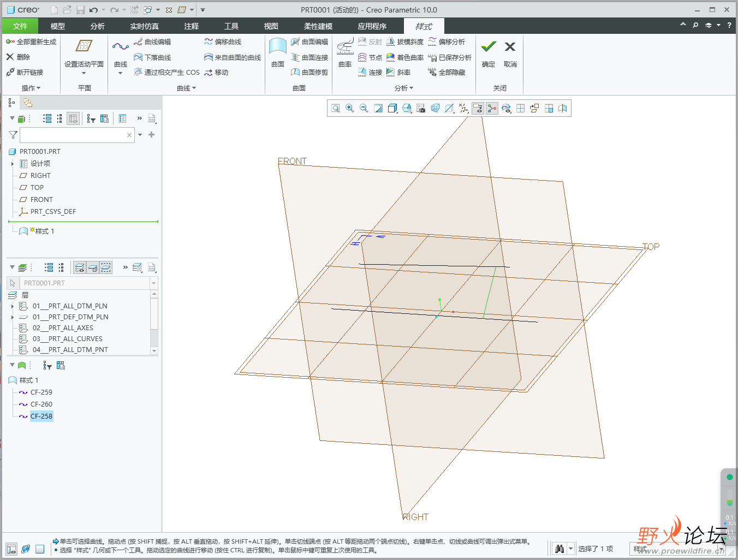Expand the 01__PRT_ALL_DTM_PLN layer
The height and width of the screenshot is (560, 738).
click(13, 306)
